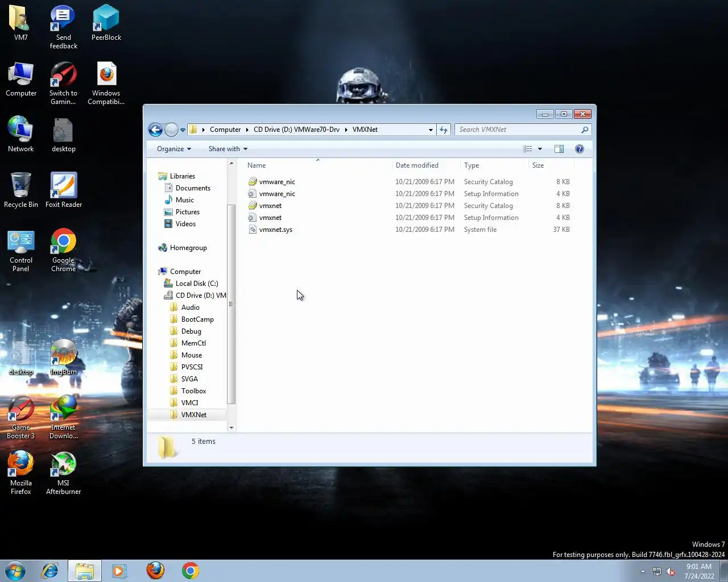Open Toolbox folder in tree

click(193, 391)
